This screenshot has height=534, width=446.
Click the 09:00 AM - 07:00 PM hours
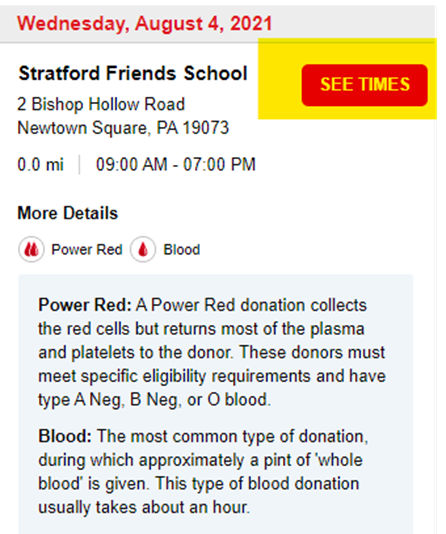click(176, 164)
